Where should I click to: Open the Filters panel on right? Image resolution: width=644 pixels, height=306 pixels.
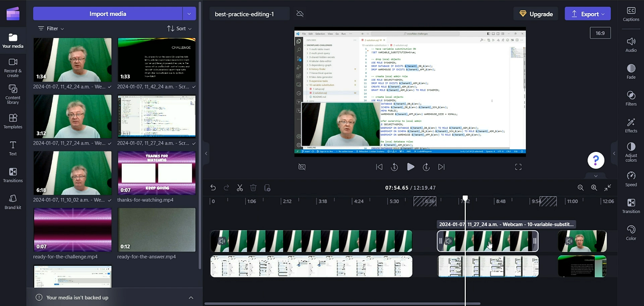[x=631, y=98]
